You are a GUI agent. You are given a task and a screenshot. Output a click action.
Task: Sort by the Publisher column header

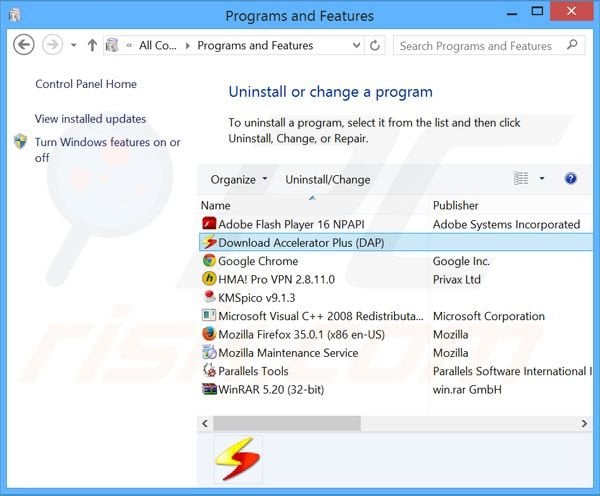[511, 205]
